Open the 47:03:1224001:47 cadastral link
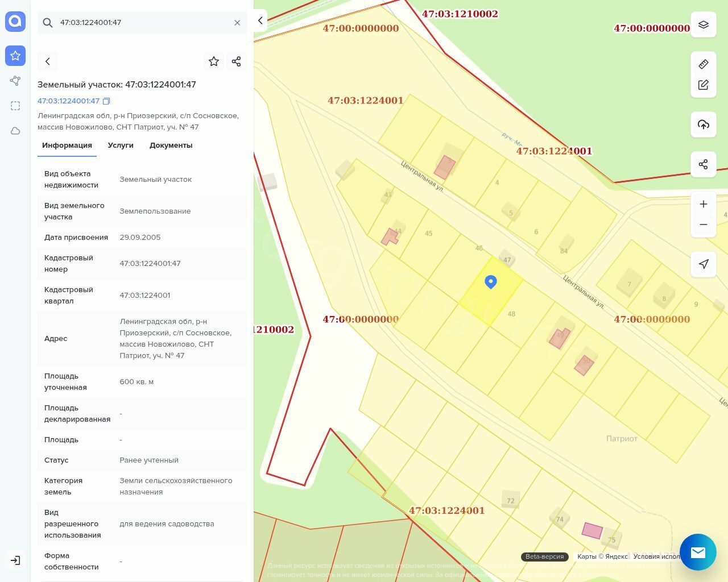This screenshot has height=582, width=728. (x=68, y=101)
